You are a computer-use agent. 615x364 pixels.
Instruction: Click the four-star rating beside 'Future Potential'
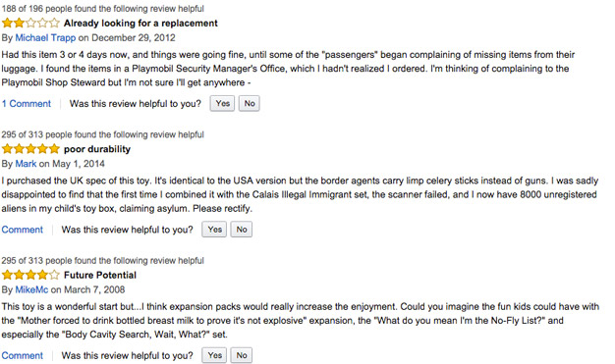point(30,275)
